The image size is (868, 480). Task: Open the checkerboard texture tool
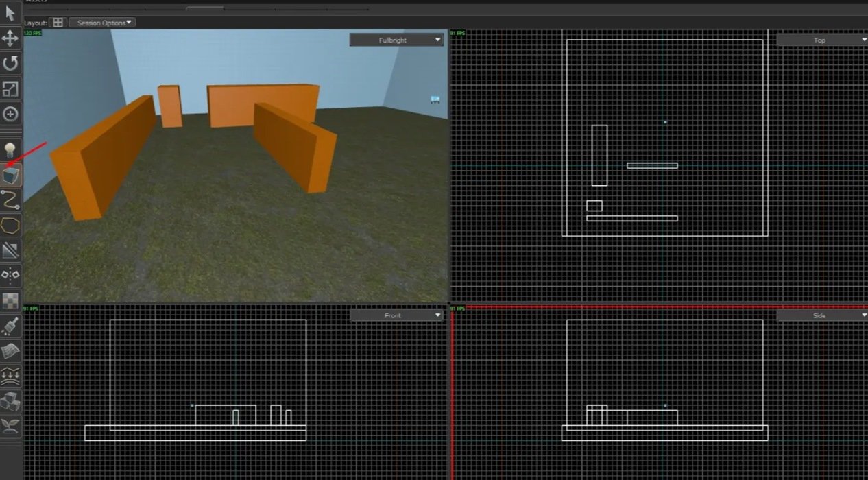[x=10, y=300]
